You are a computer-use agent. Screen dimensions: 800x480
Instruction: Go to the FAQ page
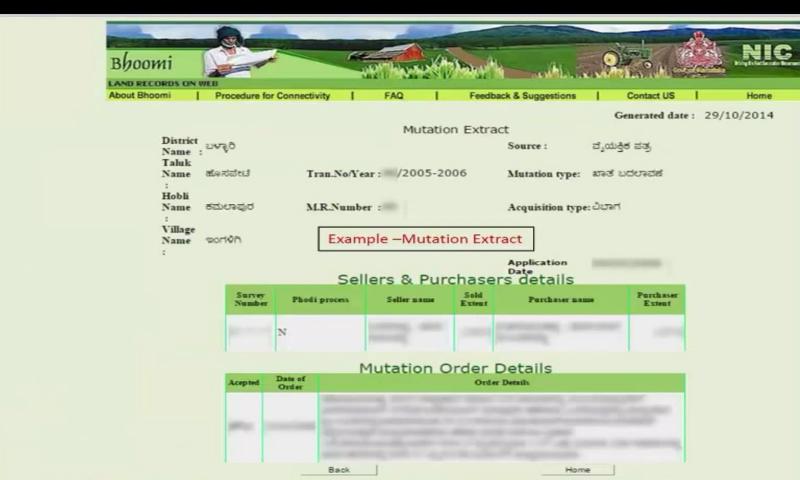(393, 95)
